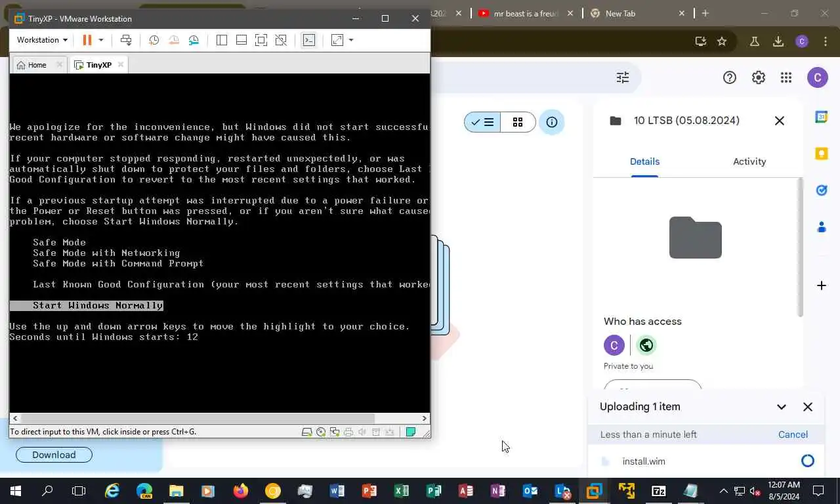Click the install.wim upload progress circle
This screenshot has width=840, height=504.
click(808, 461)
